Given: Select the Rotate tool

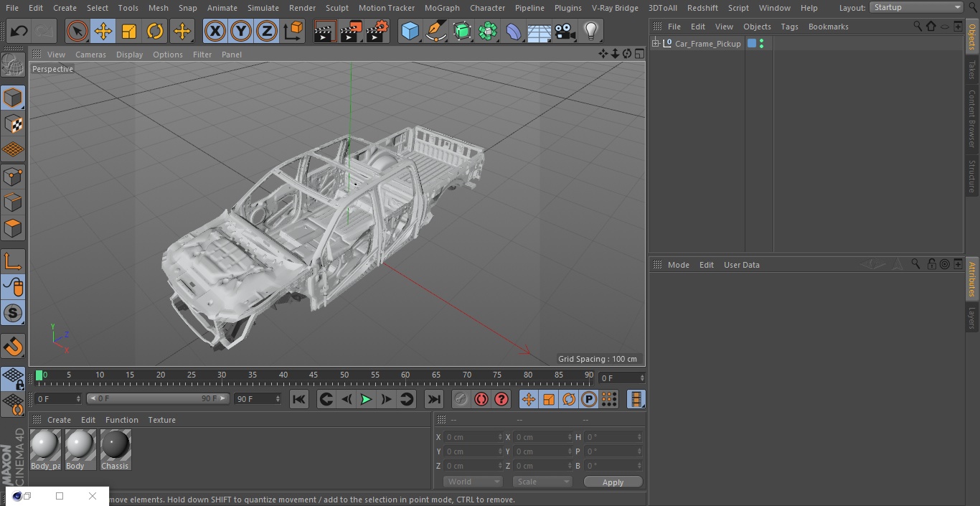Looking at the screenshot, I should (x=155, y=32).
